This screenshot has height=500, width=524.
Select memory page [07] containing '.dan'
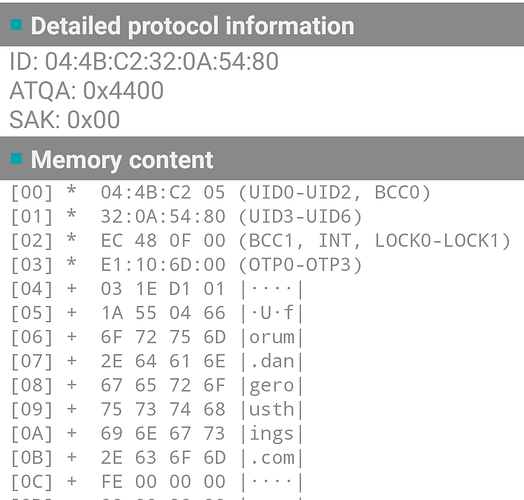point(157,361)
